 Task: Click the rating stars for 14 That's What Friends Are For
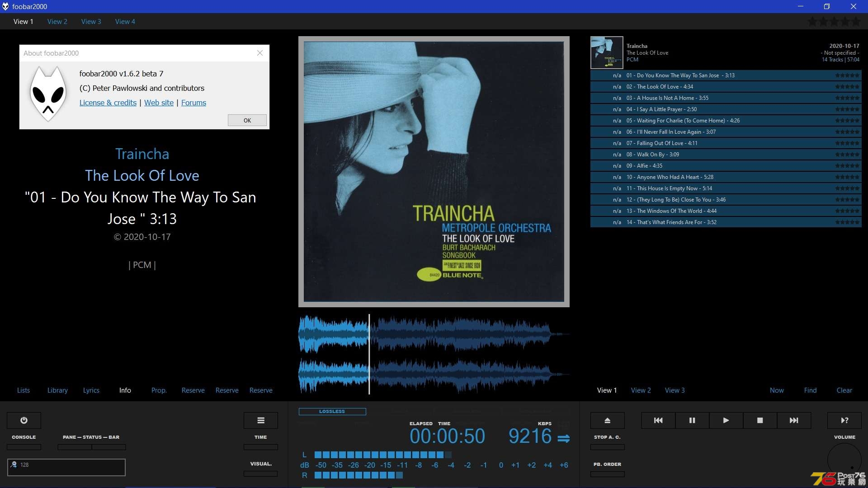pyautogui.click(x=847, y=222)
